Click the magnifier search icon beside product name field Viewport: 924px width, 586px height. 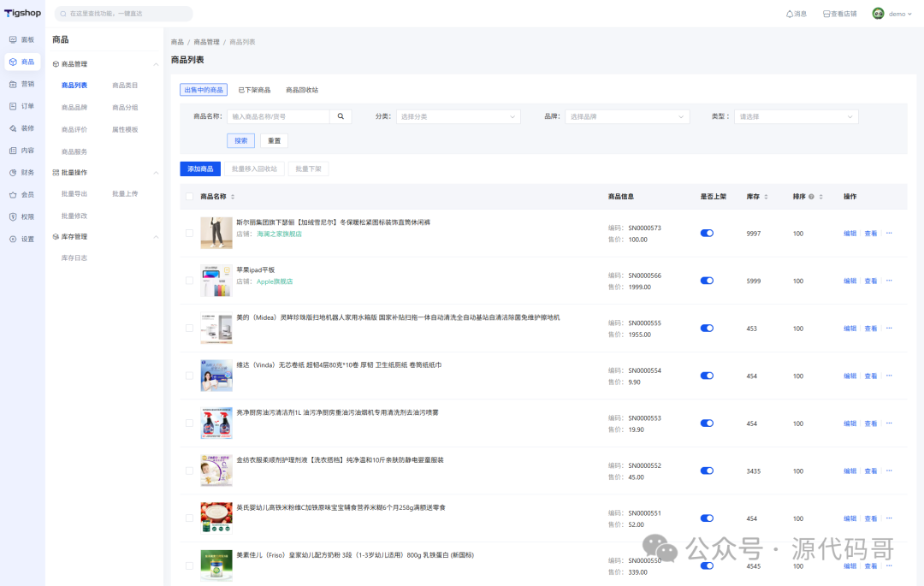(x=341, y=116)
